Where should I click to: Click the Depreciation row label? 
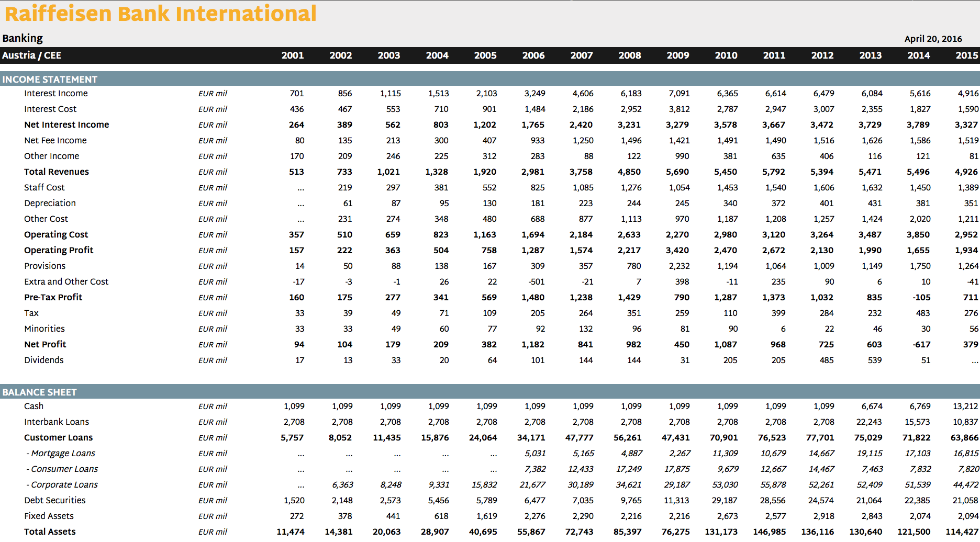pyautogui.click(x=50, y=203)
